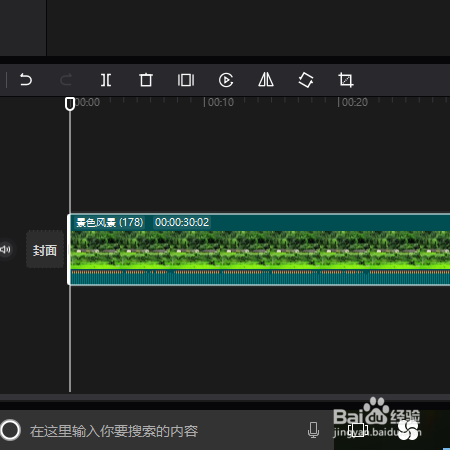The height and width of the screenshot is (450, 450).
Task: Open the crop tool
Action: 346,80
